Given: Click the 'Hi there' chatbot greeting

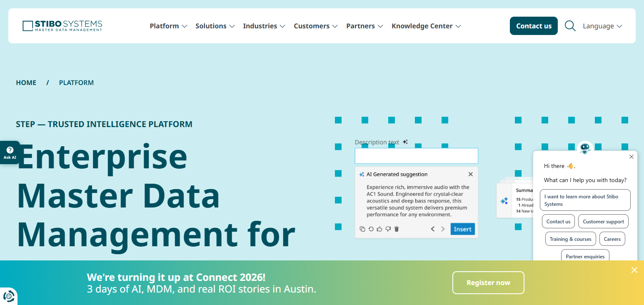Looking at the screenshot, I should (559, 166).
